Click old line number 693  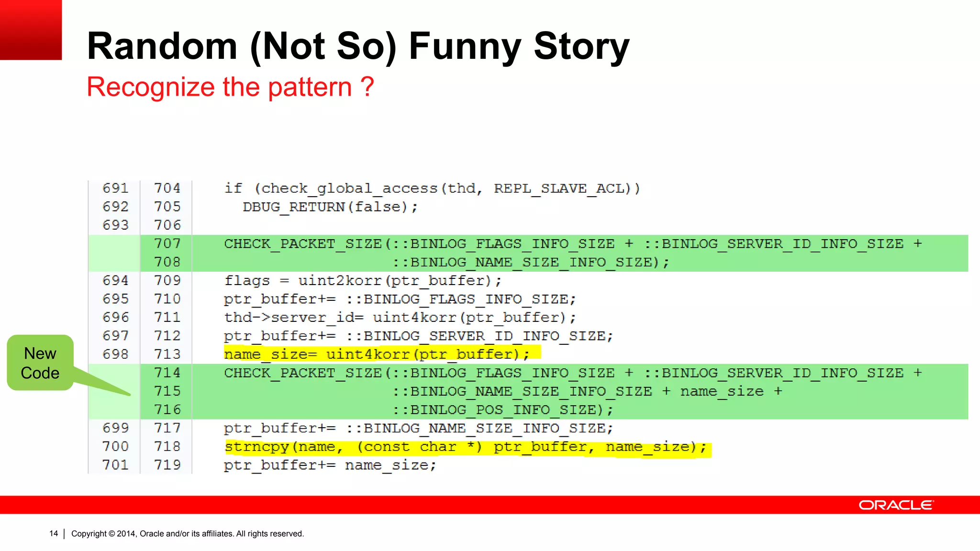point(116,225)
